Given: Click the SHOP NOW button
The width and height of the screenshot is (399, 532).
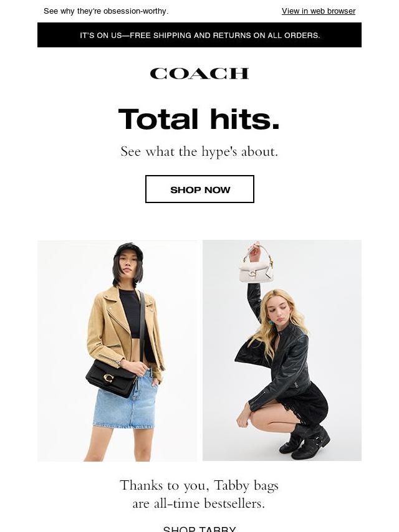Looking at the screenshot, I should click(x=199, y=189).
